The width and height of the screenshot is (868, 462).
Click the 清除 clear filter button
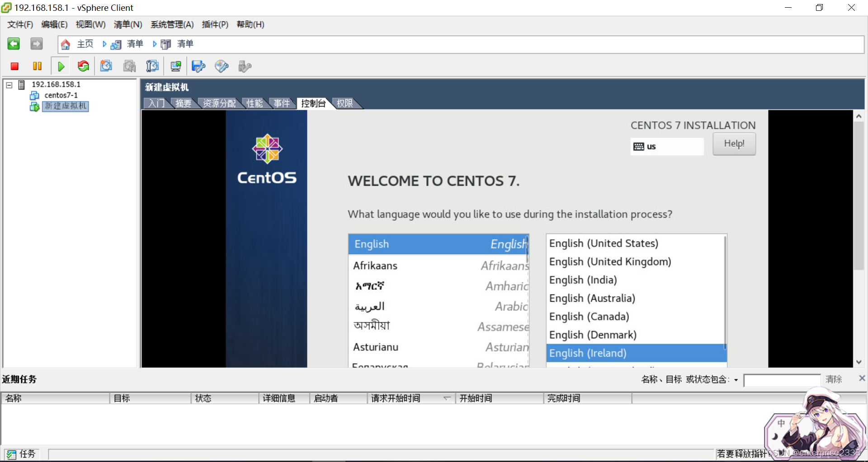tap(834, 379)
